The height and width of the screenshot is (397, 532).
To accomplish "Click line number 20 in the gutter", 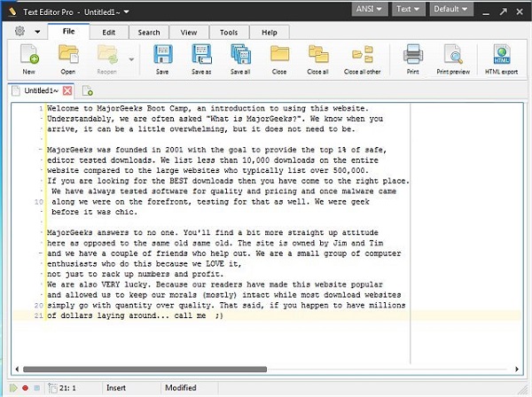I will coord(39,306).
